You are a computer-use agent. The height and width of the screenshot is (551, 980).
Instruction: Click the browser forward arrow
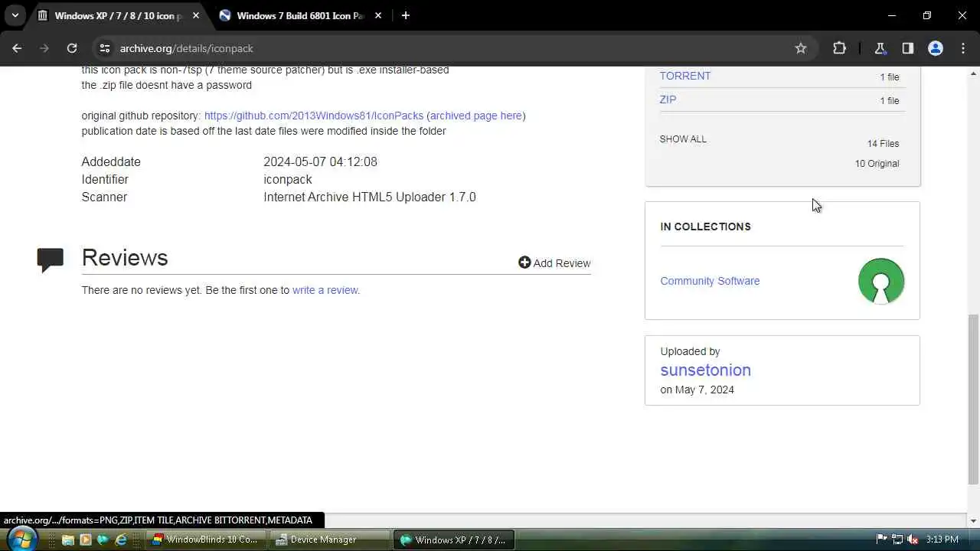click(x=44, y=48)
